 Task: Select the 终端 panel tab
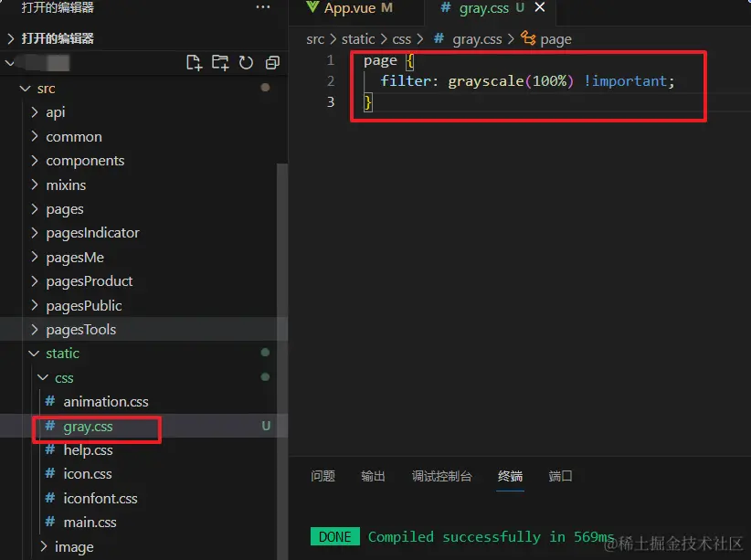510,476
